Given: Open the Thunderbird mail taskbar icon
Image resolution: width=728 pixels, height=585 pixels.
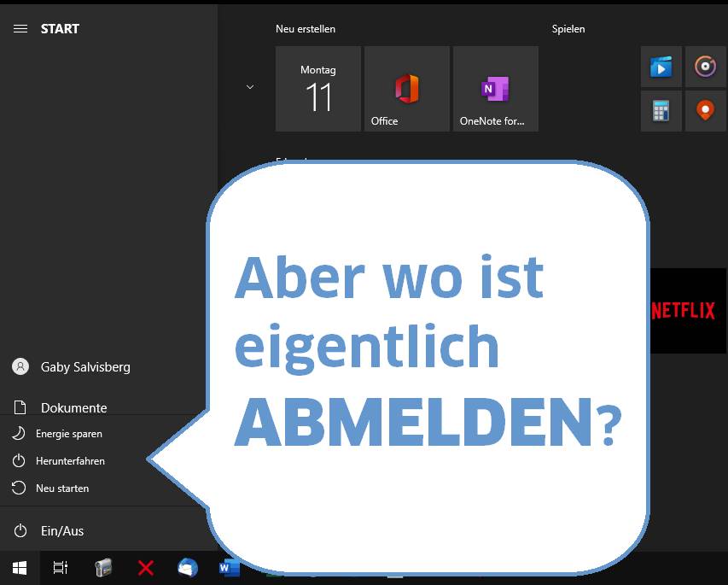Looking at the screenshot, I should tap(188, 567).
